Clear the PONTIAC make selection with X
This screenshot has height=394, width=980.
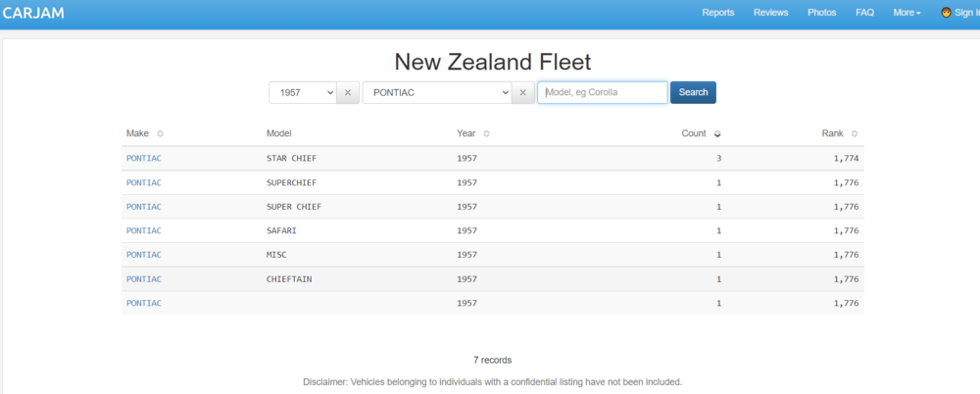tap(522, 92)
